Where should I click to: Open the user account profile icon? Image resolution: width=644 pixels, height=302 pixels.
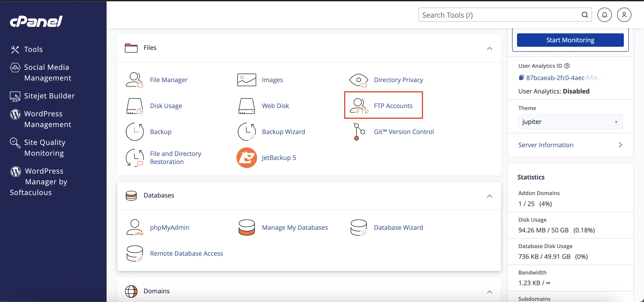coord(624,15)
